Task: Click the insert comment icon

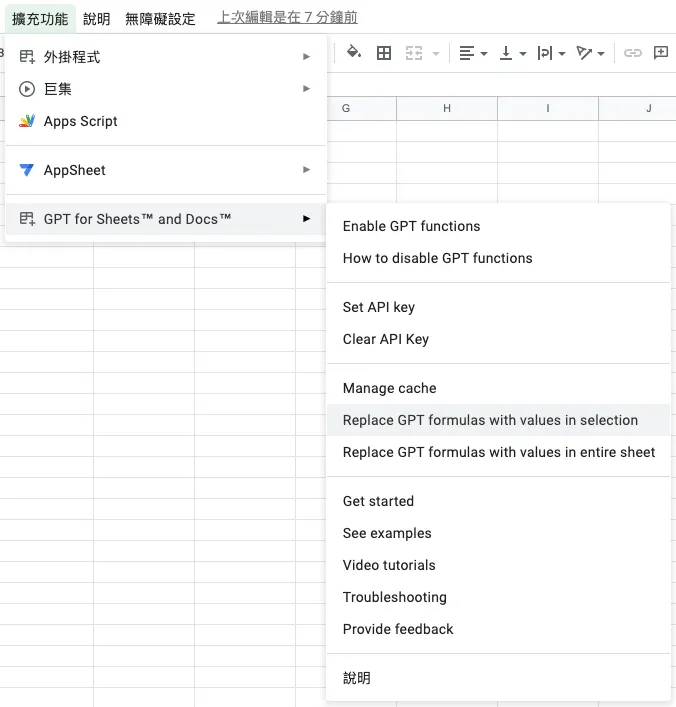Action: pos(661,53)
